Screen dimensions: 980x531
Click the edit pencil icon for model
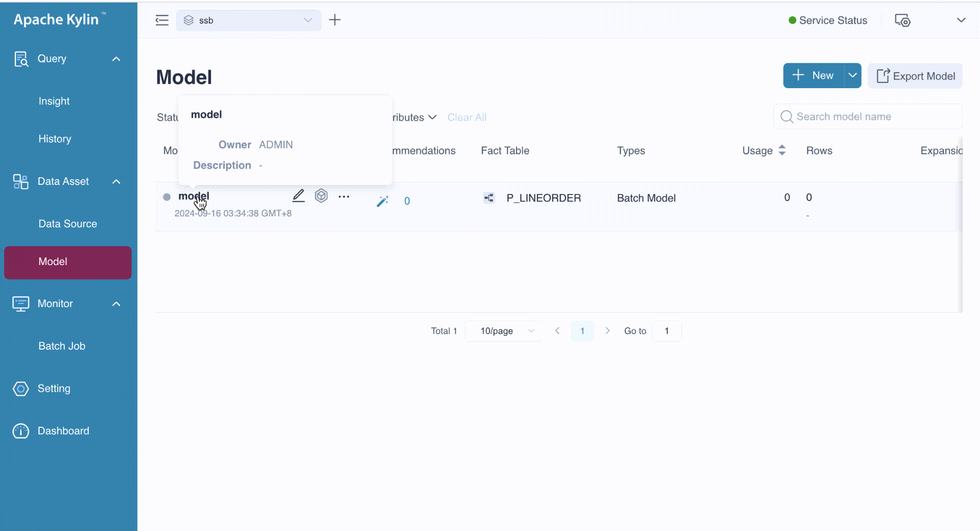298,196
